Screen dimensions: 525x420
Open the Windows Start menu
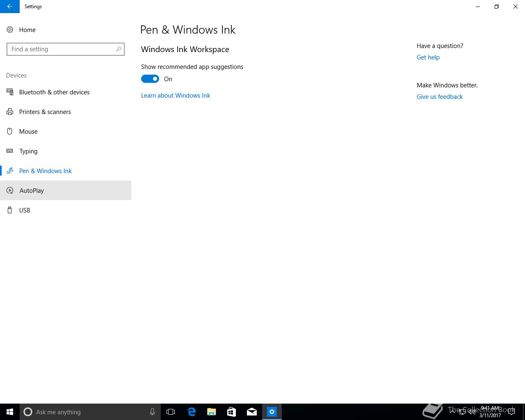point(10,412)
